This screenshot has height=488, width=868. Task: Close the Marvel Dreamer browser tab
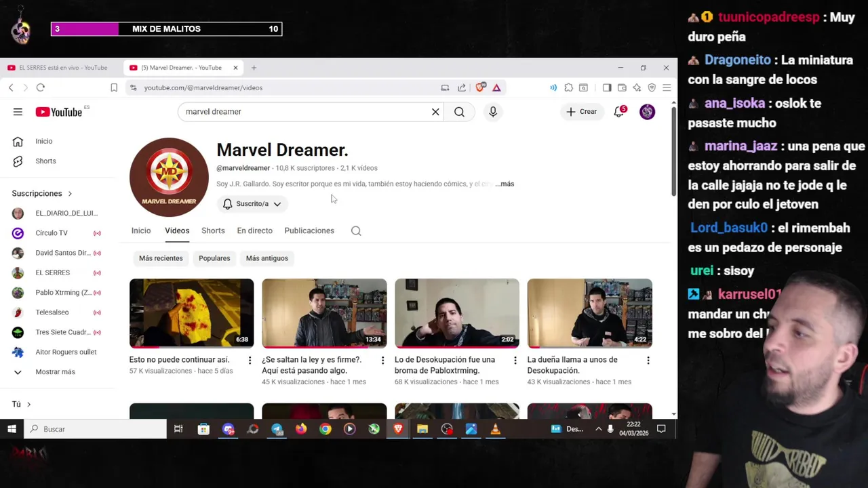pos(235,68)
